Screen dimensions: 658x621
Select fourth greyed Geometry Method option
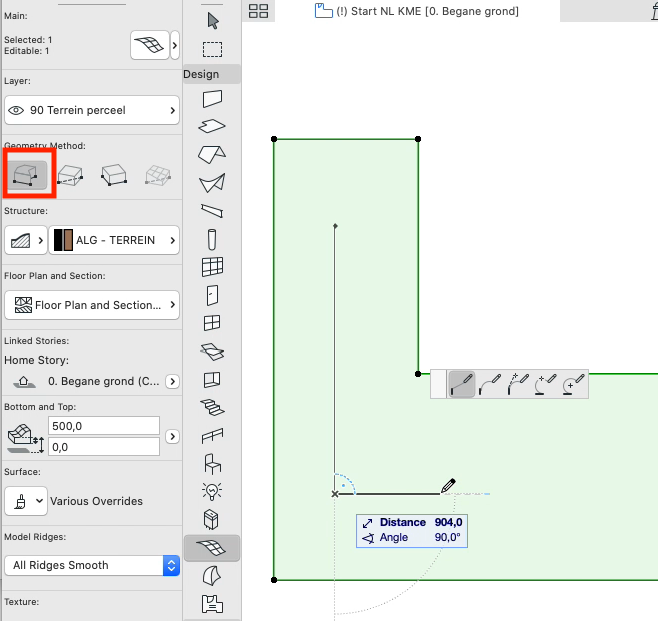[x=158, y=175]
